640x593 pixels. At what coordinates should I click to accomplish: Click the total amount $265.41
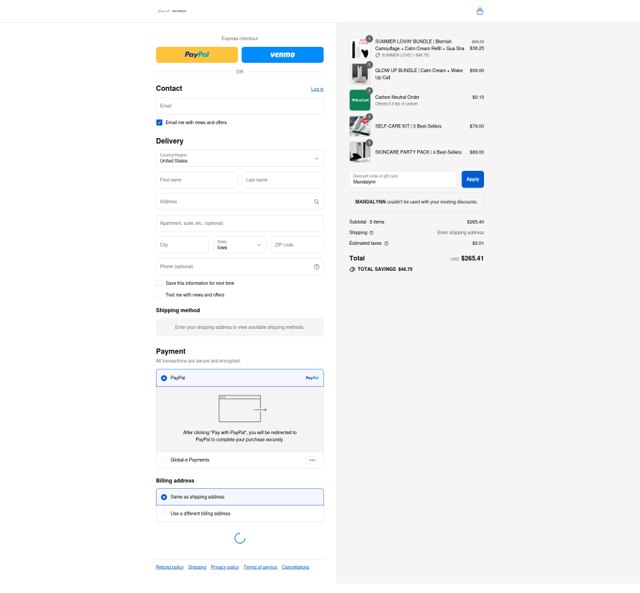tap(472, 258)
